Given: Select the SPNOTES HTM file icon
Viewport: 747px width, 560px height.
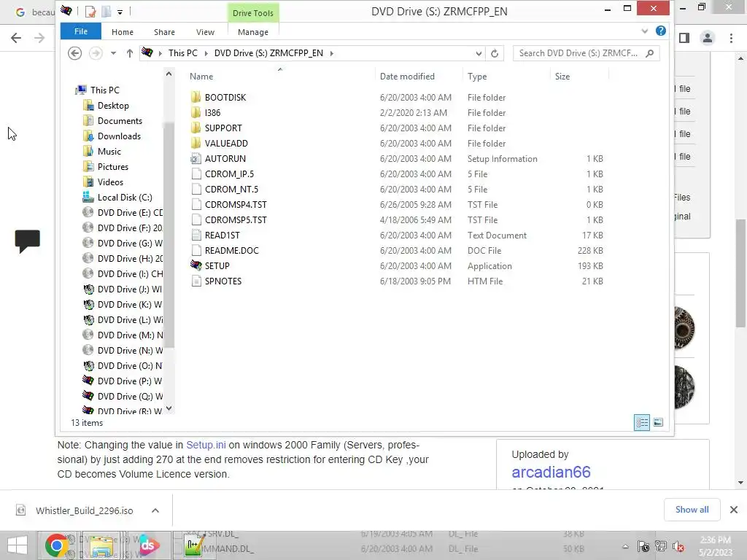Looking at the screenshot, I should [x=196, y=281].
